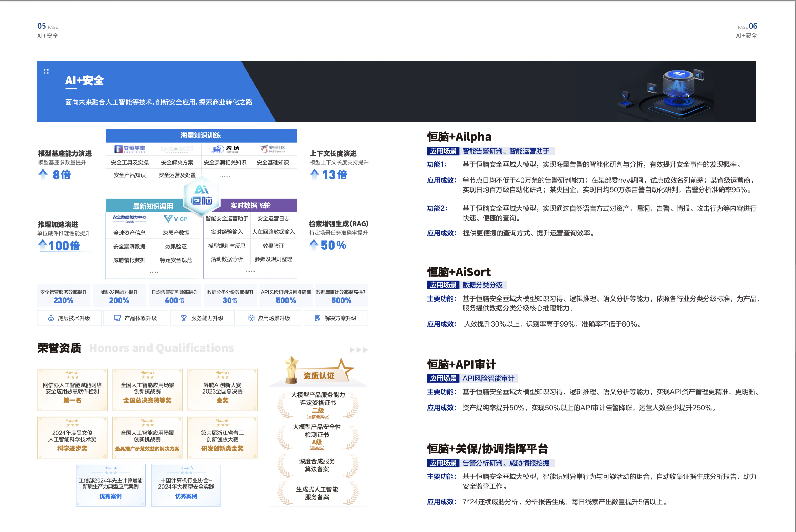
Task: Click the grid dots icon in blue header
Action: tap(48, 71)
